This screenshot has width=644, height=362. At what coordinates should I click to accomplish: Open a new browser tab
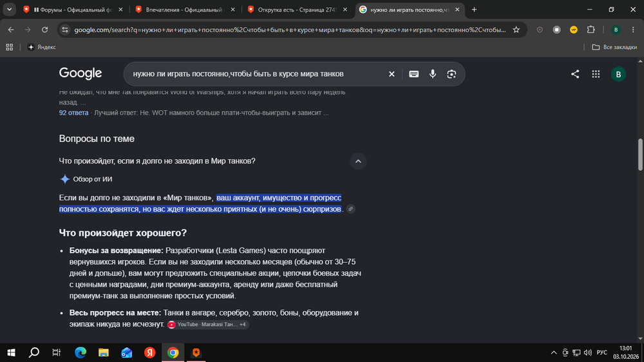point(474,10)
